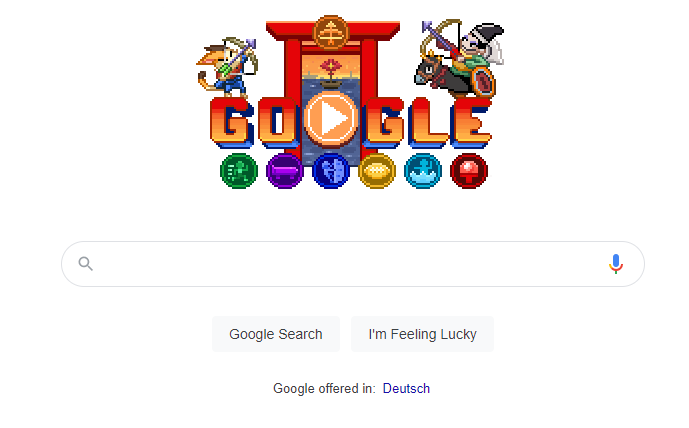Select the blue climbing medallion
The height and width of the screenshot is (428, 689).
[x=331, y=171]
